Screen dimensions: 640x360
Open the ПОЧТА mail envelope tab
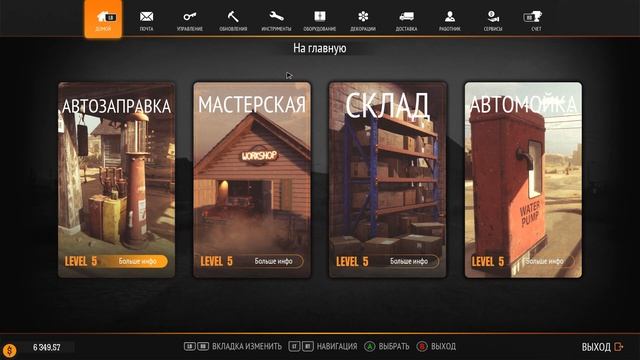[146, 20]
